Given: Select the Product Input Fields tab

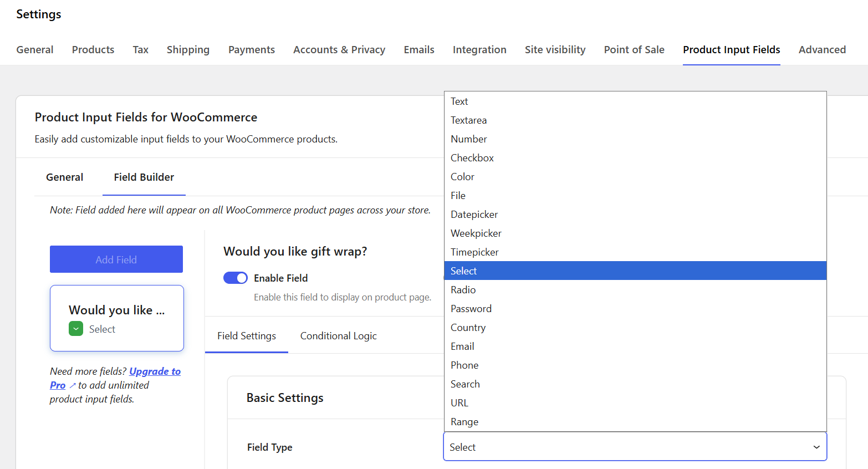Looking at the screenshot, I should tap(732, 50).
